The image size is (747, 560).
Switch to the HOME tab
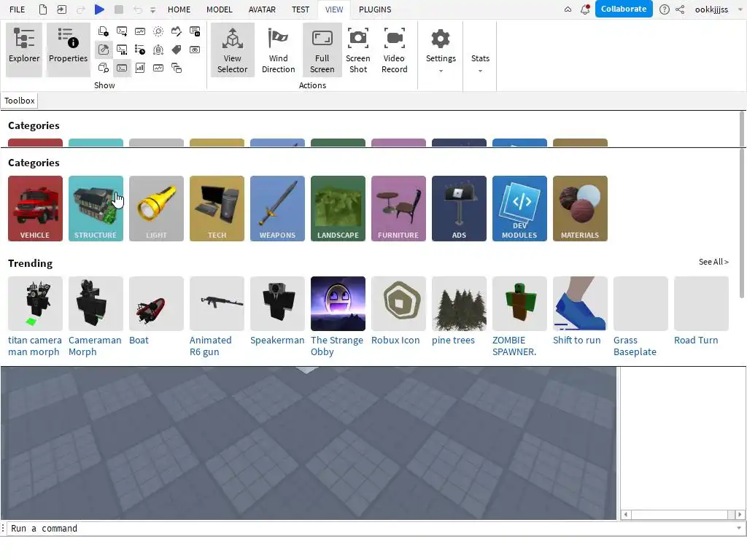179,9
